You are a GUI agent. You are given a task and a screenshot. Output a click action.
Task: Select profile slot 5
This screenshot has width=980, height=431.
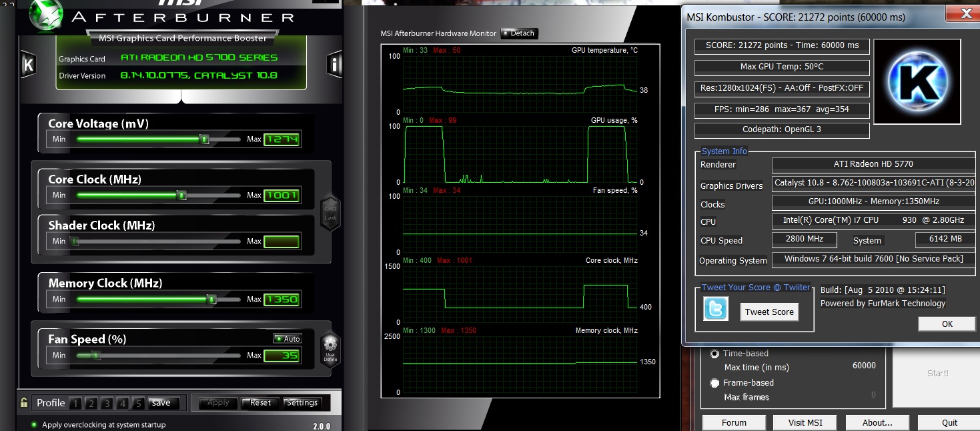138,403
